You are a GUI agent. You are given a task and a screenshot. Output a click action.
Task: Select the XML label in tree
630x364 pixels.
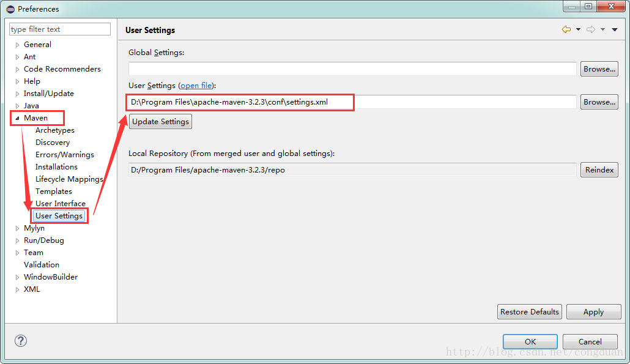(32, 289)
